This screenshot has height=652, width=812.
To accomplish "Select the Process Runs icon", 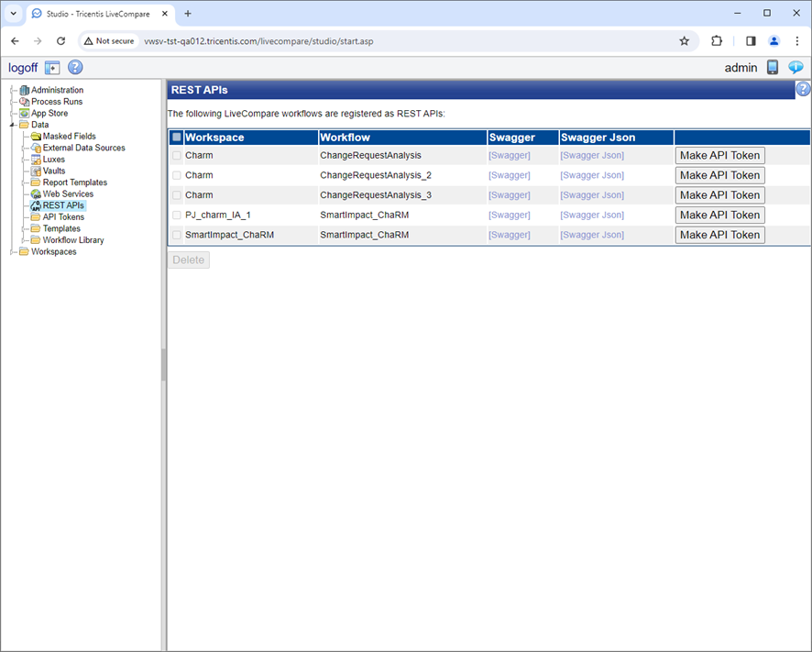I will click(x=26, y=102).
